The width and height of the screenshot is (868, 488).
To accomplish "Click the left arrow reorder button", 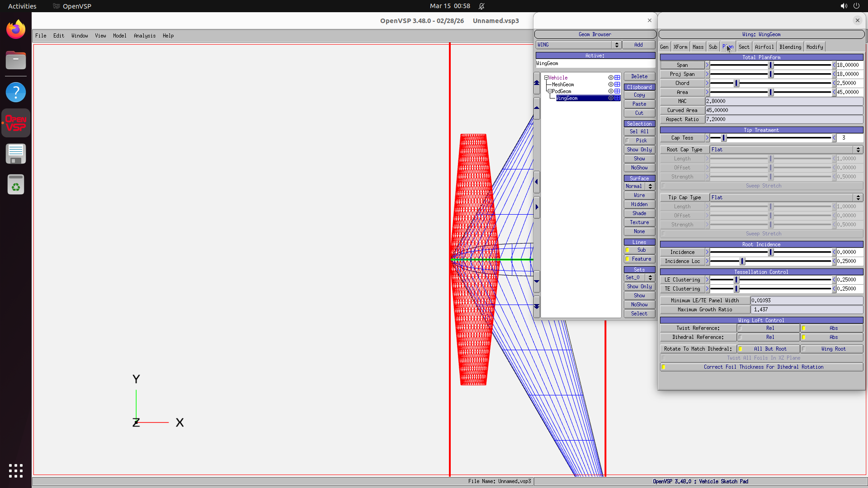I will point(537,182).
